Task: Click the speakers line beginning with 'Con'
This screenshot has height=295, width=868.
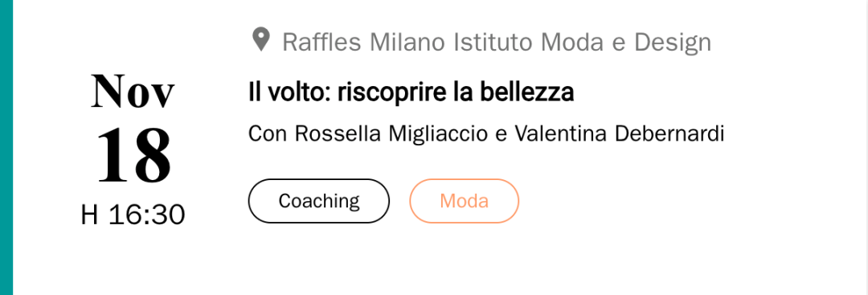Action: (x=486, y=134)
